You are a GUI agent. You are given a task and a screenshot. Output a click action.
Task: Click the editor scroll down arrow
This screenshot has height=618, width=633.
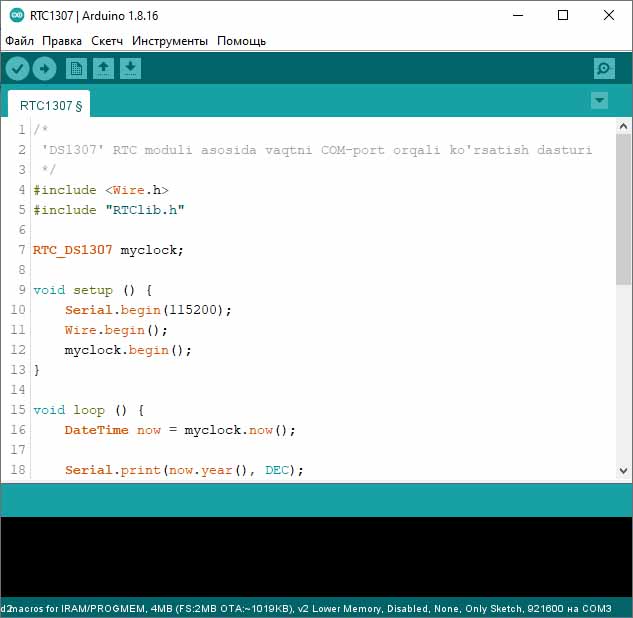pos(623,471)
